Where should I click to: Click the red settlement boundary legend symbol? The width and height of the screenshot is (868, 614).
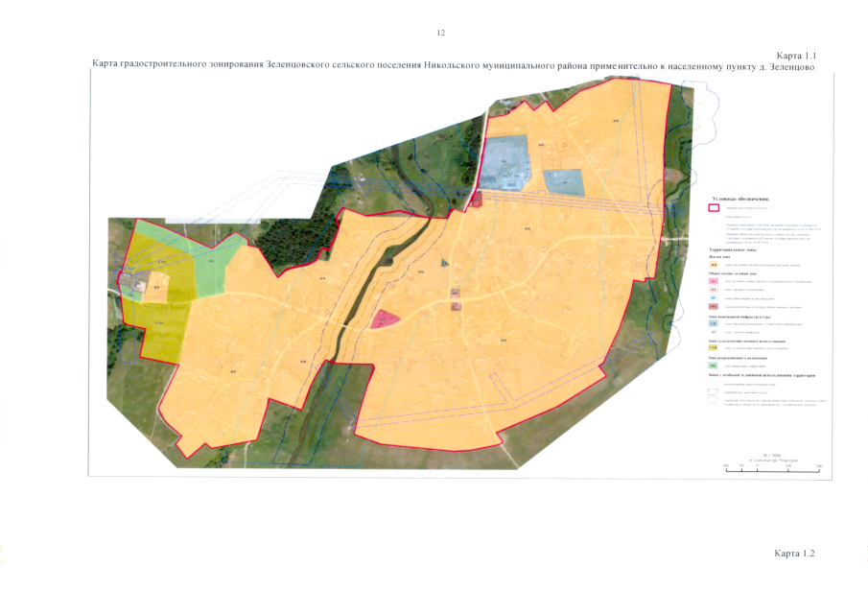point(713,207)
